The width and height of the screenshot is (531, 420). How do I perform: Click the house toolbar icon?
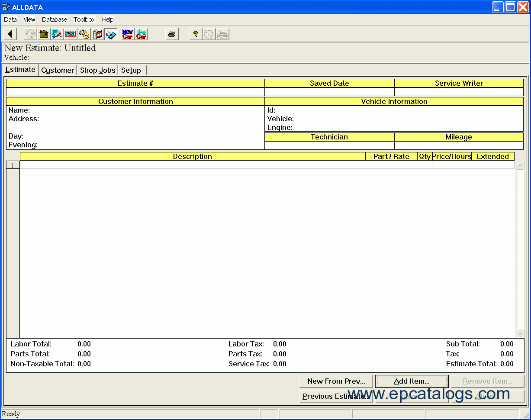[x=44, y=34]
